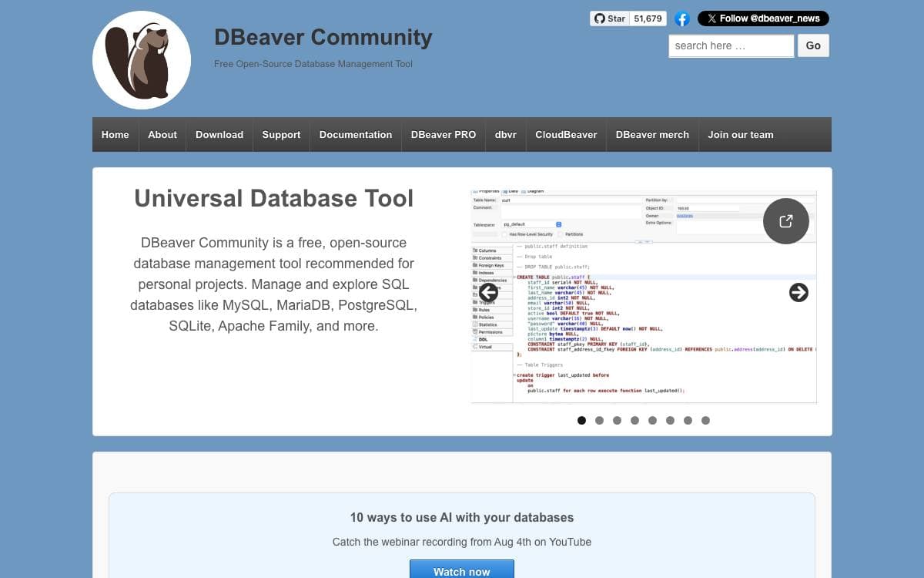Follow @dbeaver_news on X
924x578 pixels.
tap(763, 18)
